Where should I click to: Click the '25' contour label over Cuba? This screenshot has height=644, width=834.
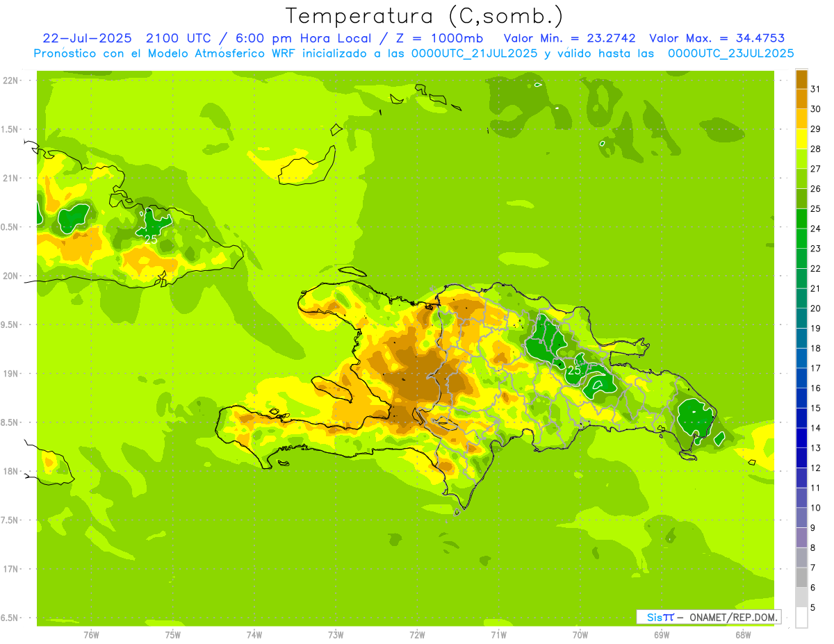[x=151, y=239]
